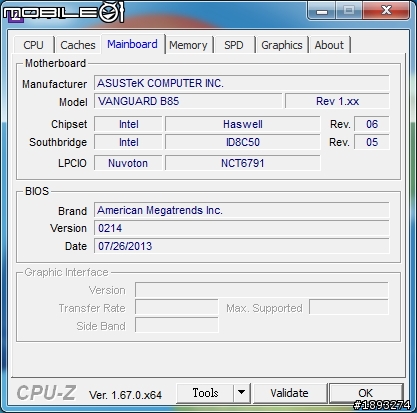This screenshot has height=413, width=417.
Task: Switch to the Graphics tab
Action: [282, 45]
